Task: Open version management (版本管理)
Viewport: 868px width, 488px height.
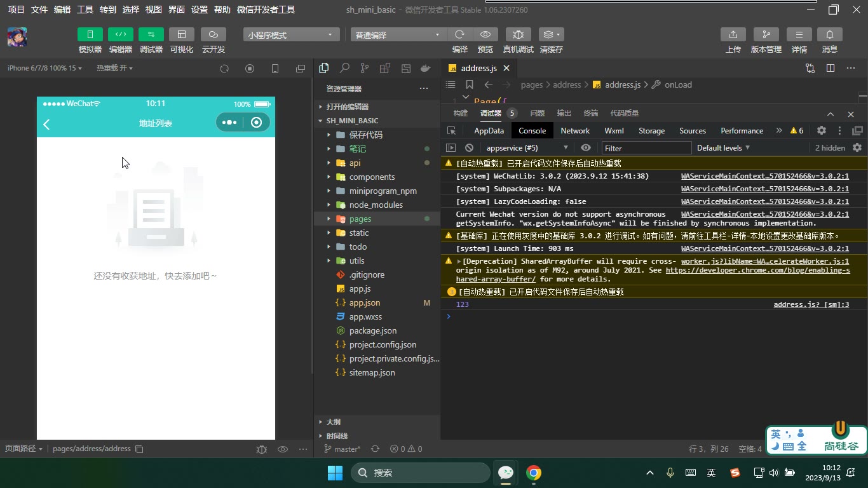Action: coord(766,34)
